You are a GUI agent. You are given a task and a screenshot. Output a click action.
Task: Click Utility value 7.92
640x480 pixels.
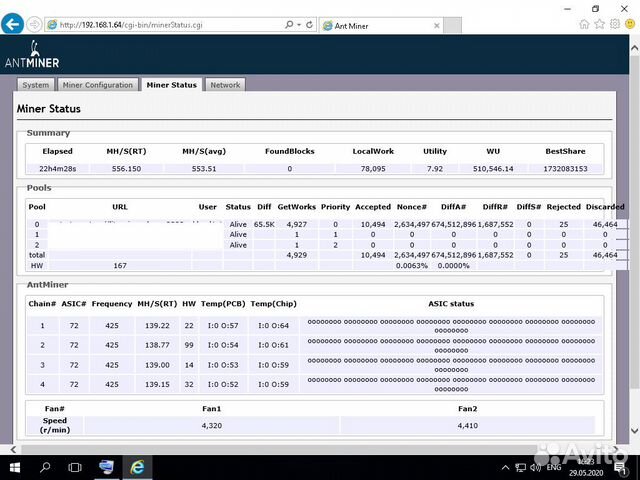(435, 169)
